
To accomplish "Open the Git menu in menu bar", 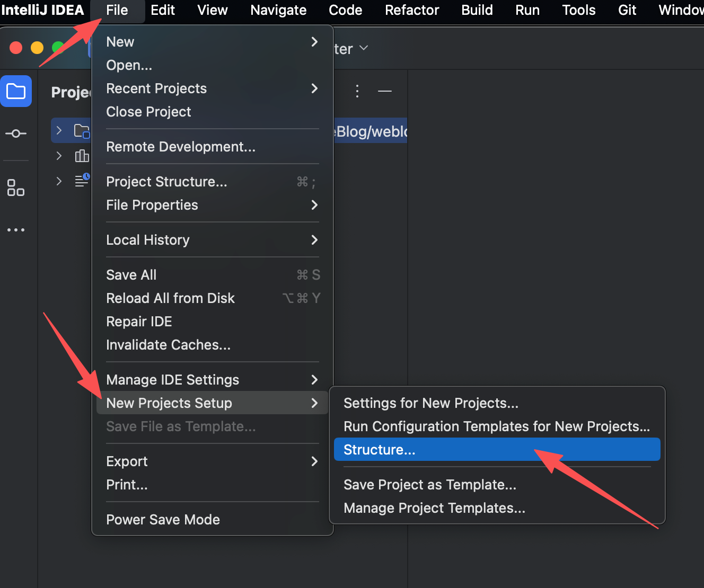I will click(627, 10).
